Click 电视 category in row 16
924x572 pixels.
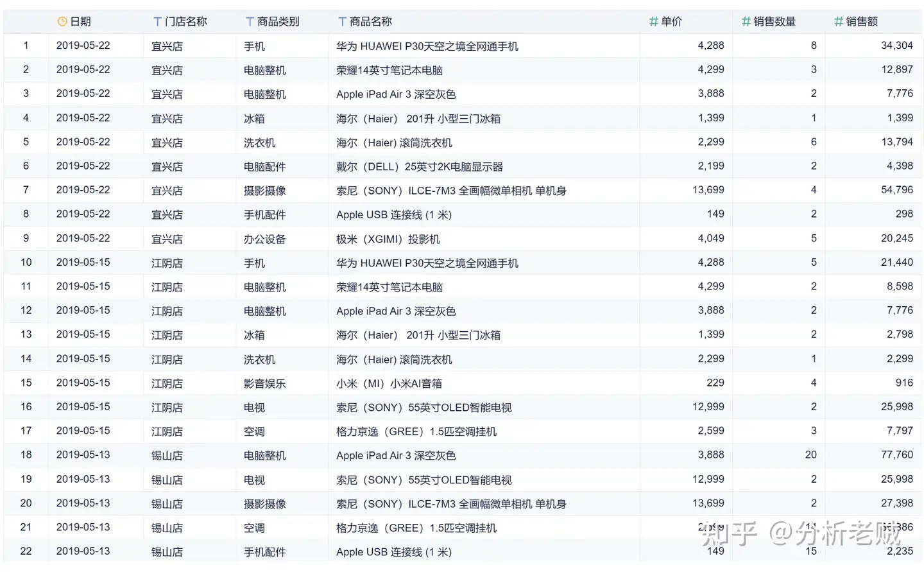(x=254, y=408)
